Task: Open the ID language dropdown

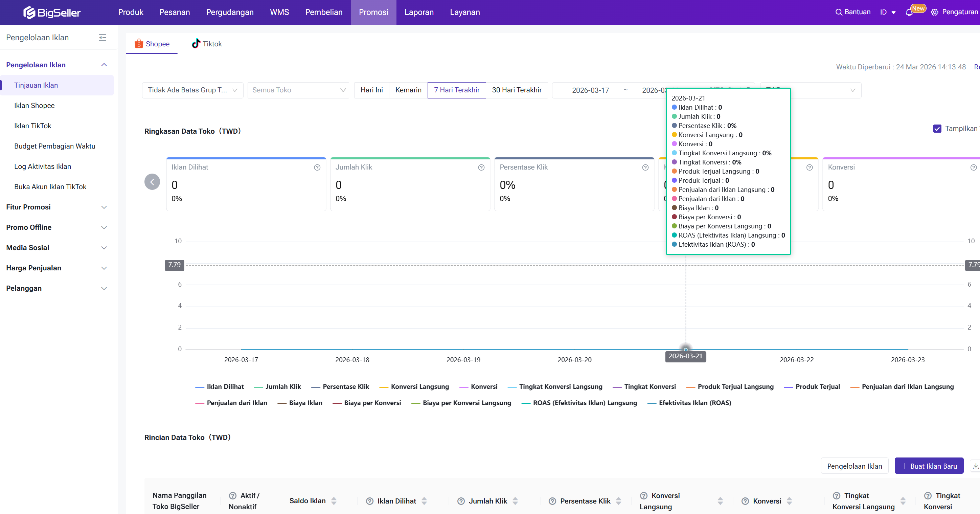Action: tap(888, 12)
